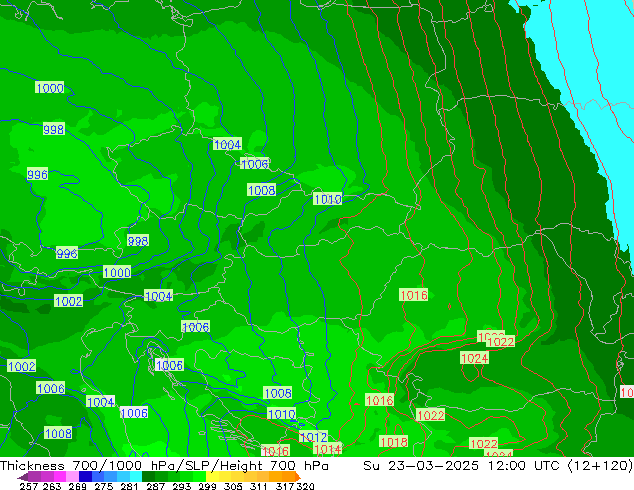Click the yellow swatch in the thickness legend
This screenshot has height=490, width=634.
(212, 477)
